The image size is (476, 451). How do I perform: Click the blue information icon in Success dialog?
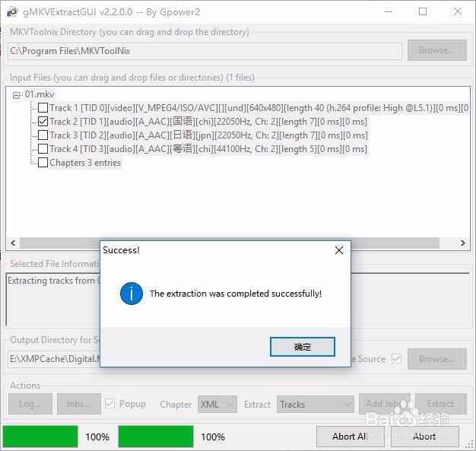coord(132,294)
